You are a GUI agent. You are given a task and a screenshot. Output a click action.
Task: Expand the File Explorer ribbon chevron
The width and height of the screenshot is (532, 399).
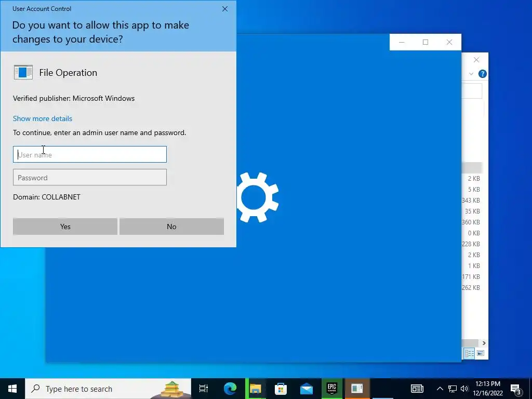click(x=471, y=74)
